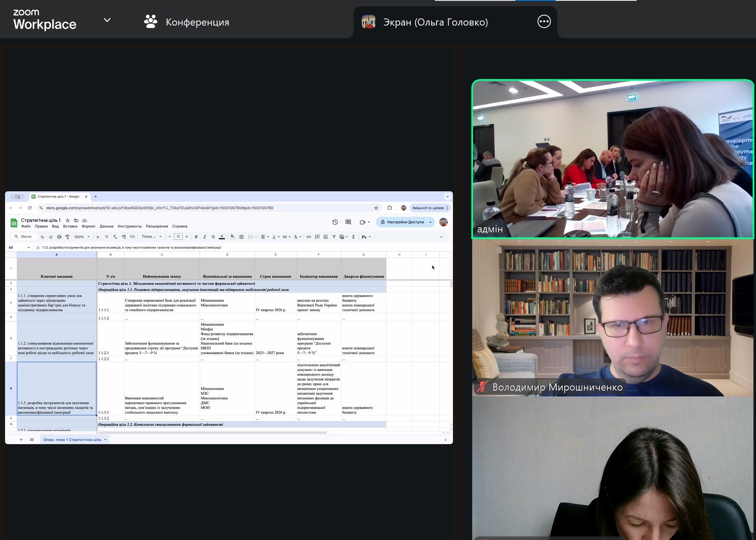Click the create filter icon

[x=334, y=237]
